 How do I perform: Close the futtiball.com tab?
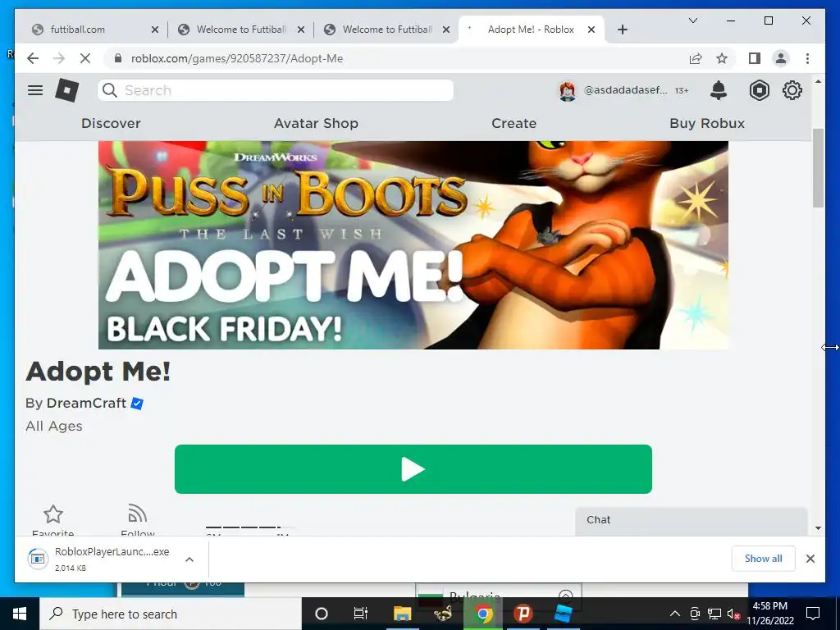155,30
